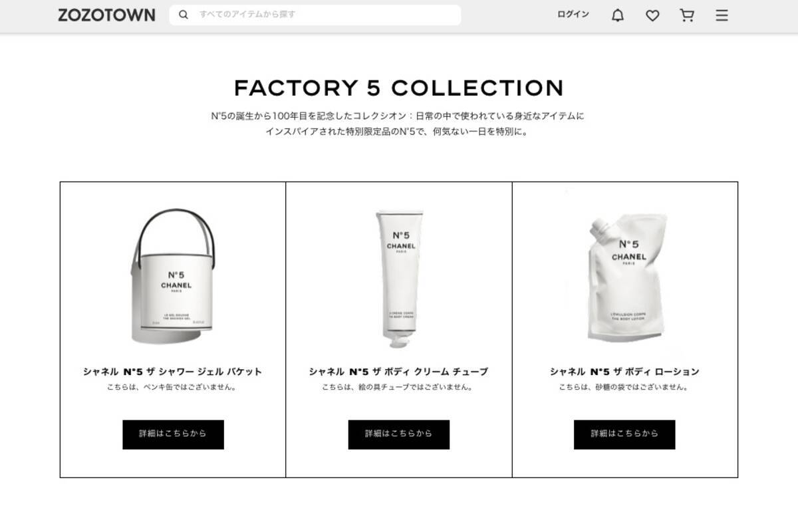Select the N°5 body cream tube image

(x=399, y=279)
